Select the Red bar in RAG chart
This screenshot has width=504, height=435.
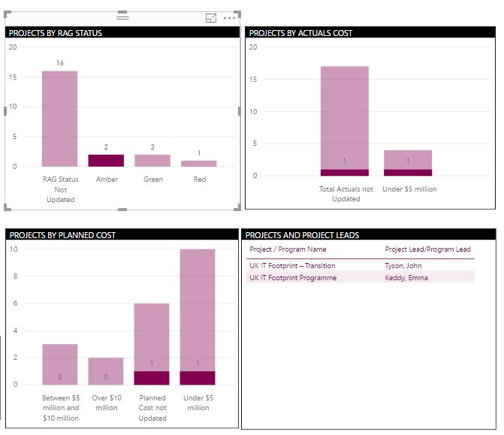click(x=199, y=164)
